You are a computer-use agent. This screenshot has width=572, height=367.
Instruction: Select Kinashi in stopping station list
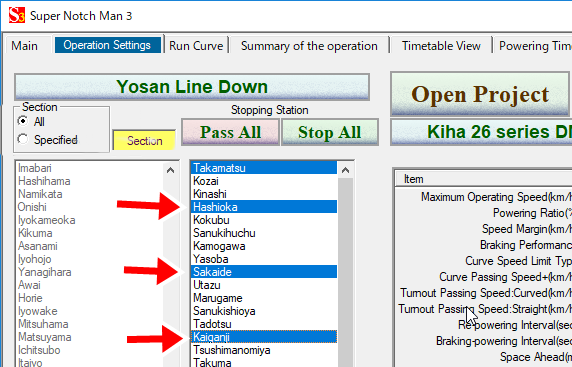tap(264, 194)
